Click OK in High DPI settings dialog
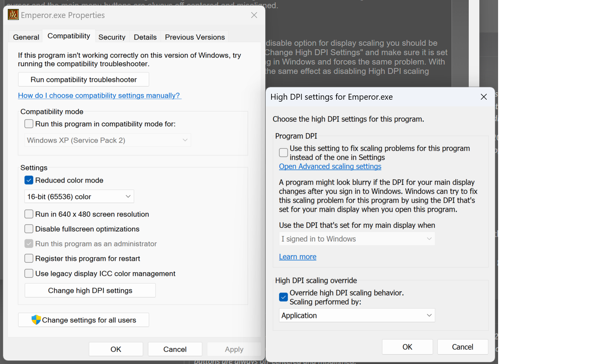 click(407, 347)
